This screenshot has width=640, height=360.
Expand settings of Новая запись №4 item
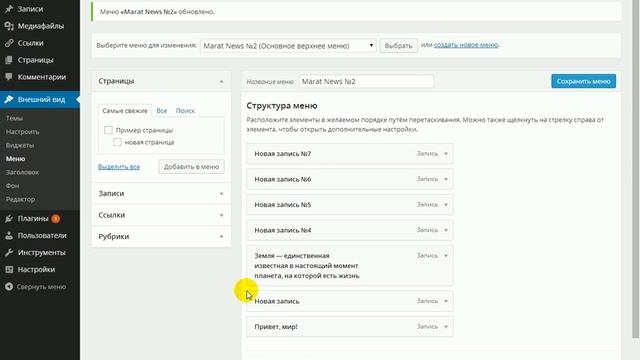point(446,230)
